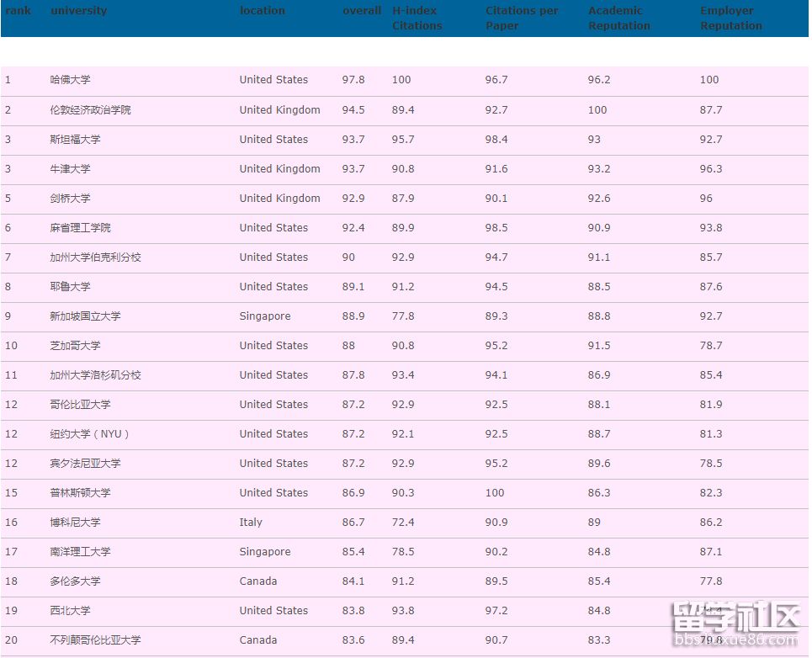Select the "overall" column header
Screen dimensions: 812x658
pyautogui.click(x=361, y=11)
